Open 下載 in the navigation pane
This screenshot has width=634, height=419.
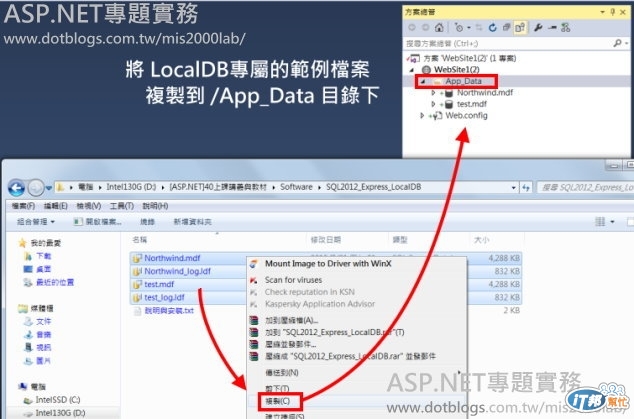pos(44,256)
